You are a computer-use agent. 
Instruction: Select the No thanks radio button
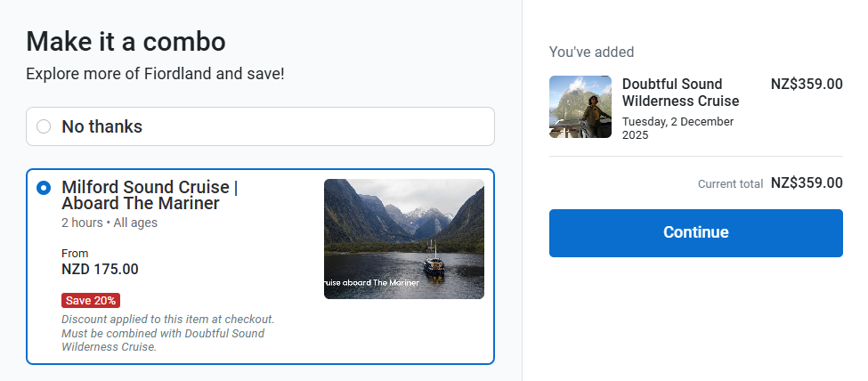44,126
